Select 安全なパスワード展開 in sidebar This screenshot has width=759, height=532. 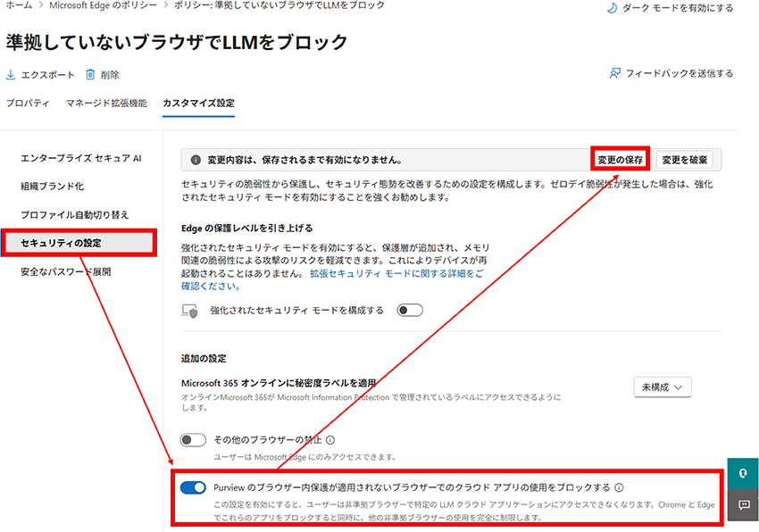point(66,271)
